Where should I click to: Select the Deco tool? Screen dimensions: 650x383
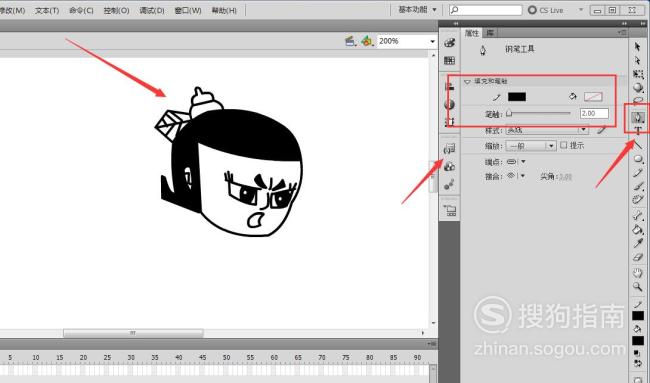(638, 199)
